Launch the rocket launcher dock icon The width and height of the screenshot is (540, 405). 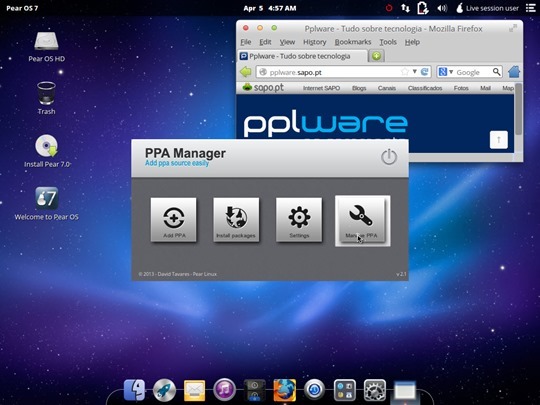tap(164, 390)
